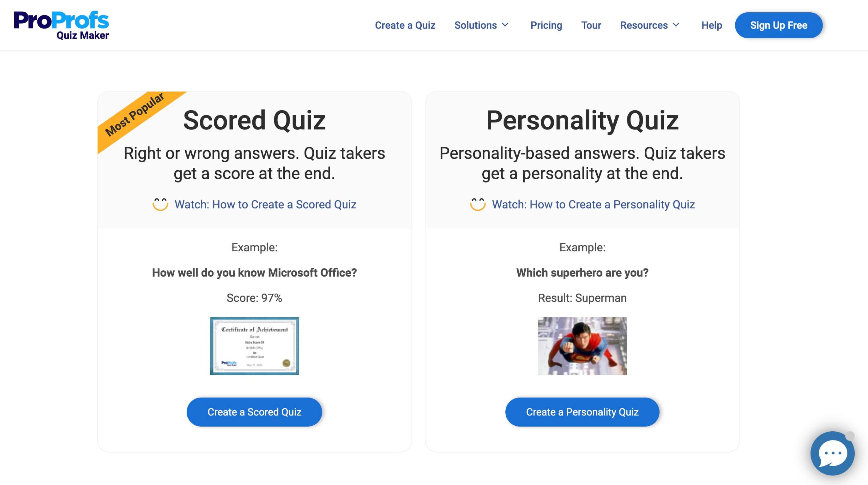Expand the Resources navigation menu

[x=650, y=25]
